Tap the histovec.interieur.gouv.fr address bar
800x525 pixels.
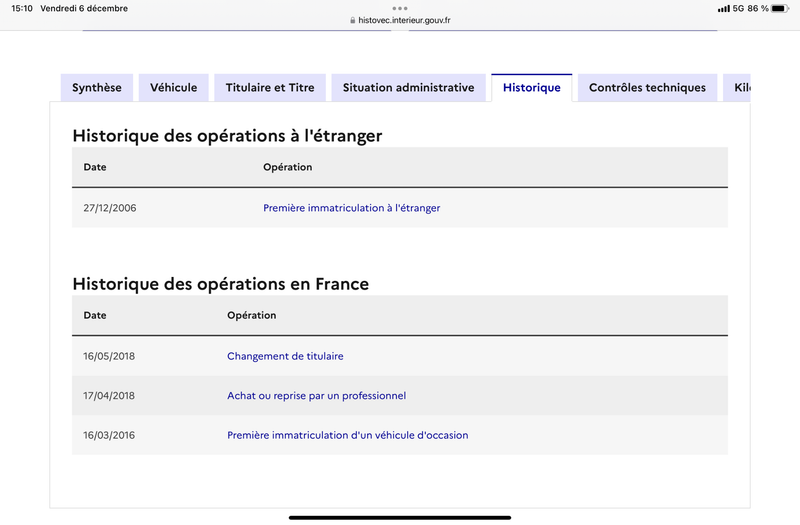click(x=400, y=20)
